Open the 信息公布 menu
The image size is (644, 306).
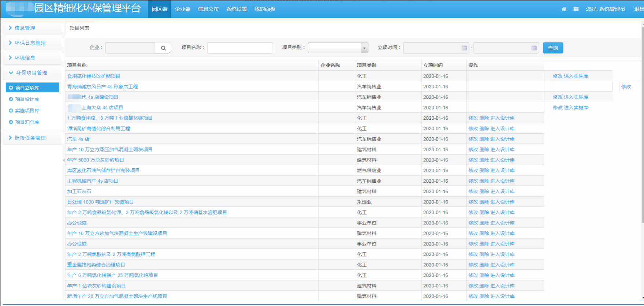pos(208,9)
